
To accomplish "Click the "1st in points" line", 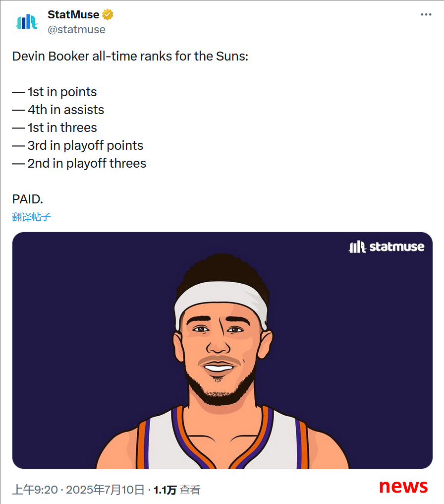I will coord(54,92).
